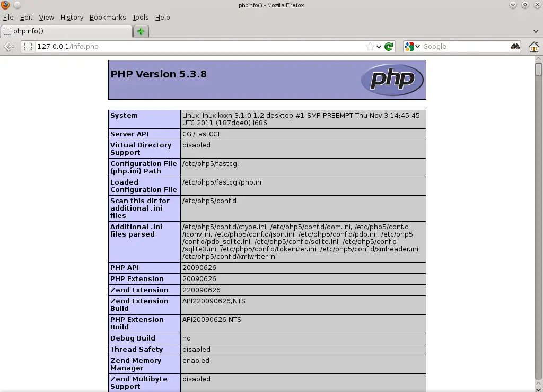Click the System row label
Screen dimensions: 543x392
click(x=124, y=116)
